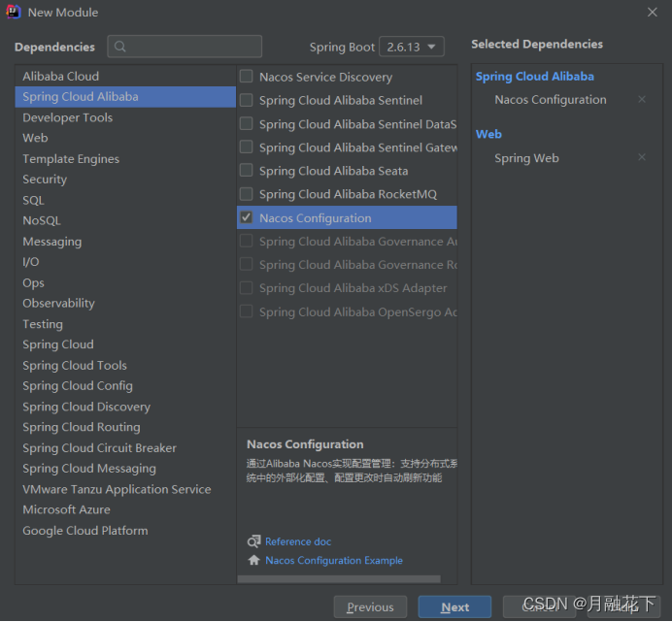Enable Spring Cloud Alibaba RocketMQ checkbox
Viewport: 672px width, 622px height.
[246, 194]
